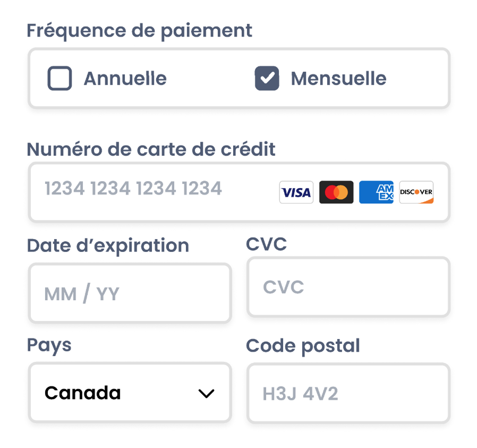
Task: Click the Mastercard logo icon
Action: 336,192
